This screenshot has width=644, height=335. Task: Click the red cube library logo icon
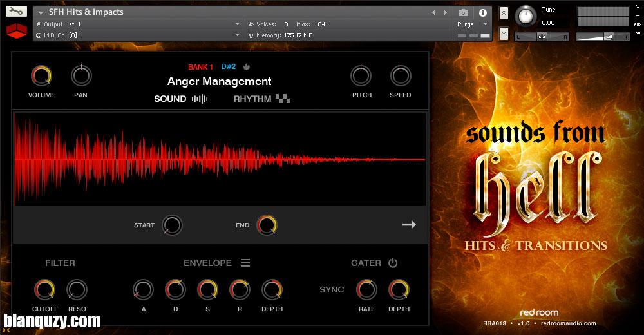point(17,31)
